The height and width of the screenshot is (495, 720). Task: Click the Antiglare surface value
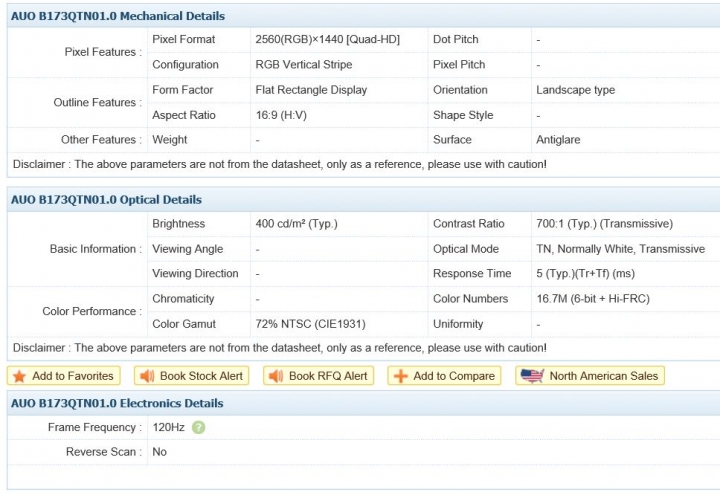(558, 140)
